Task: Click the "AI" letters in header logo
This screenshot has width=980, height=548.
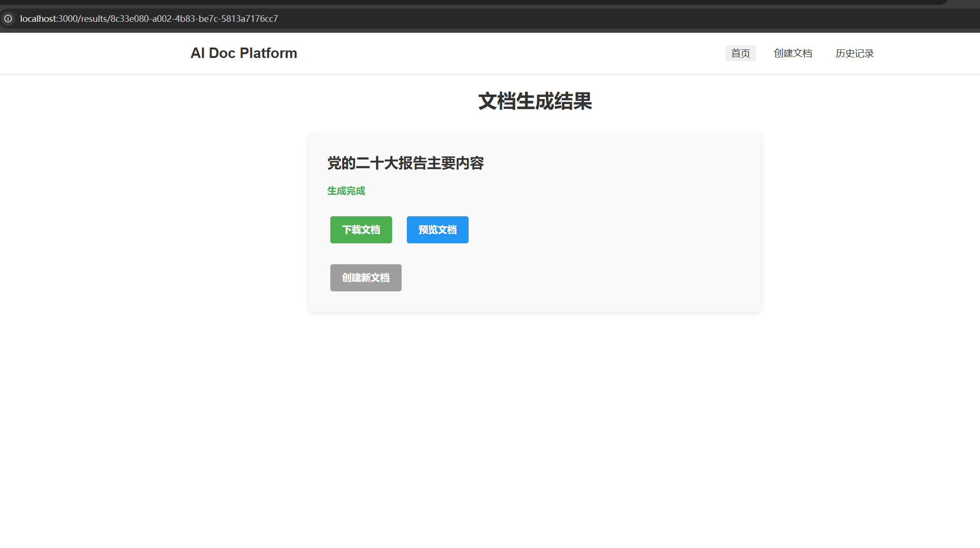Action: [197, 53]
